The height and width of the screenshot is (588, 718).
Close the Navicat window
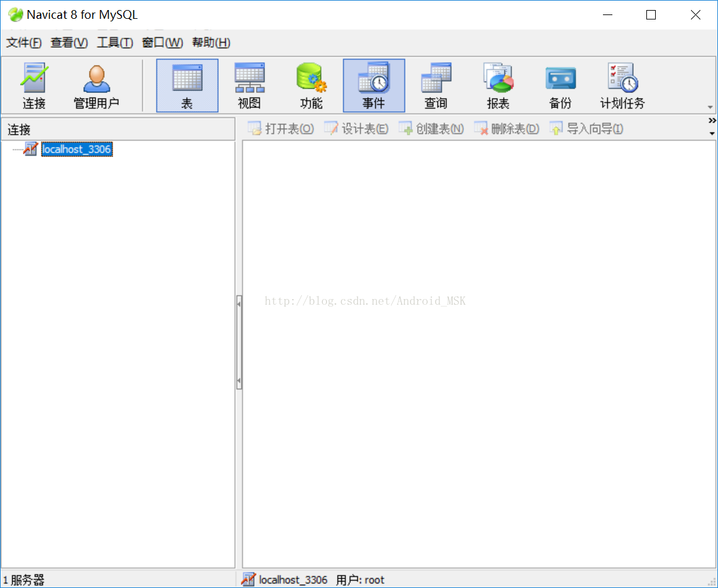(x=695, y=14)
